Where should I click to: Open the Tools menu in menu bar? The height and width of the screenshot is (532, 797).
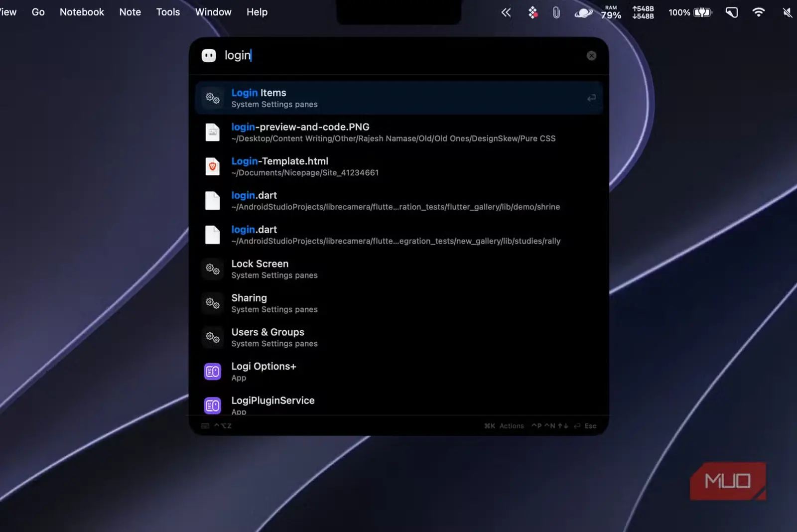pos(168,12)
